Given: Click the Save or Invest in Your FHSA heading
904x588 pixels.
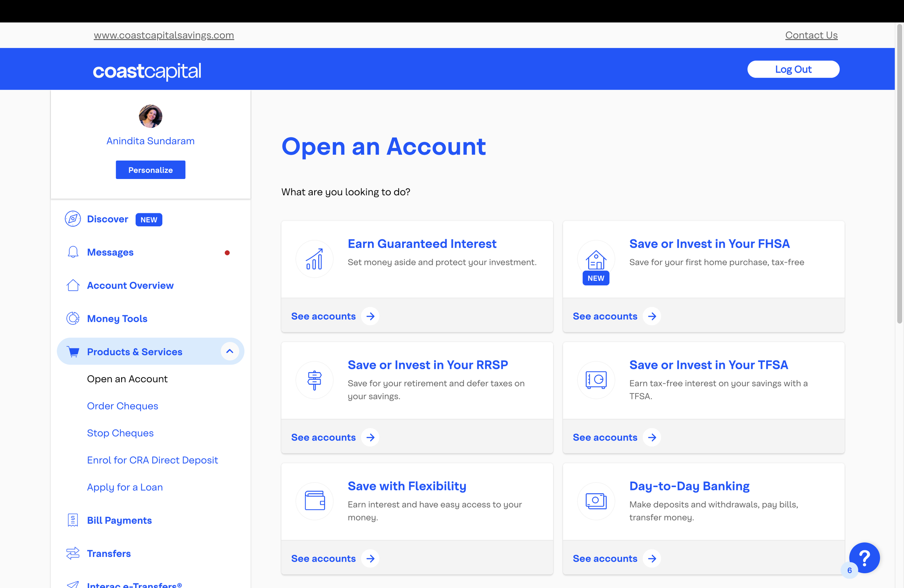Looking at the screenshot, I should click(709, 244).
